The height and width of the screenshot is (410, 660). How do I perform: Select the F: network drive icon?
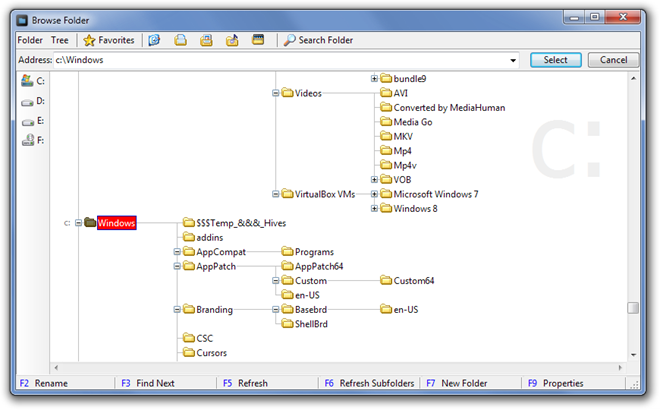click(32, 140)
